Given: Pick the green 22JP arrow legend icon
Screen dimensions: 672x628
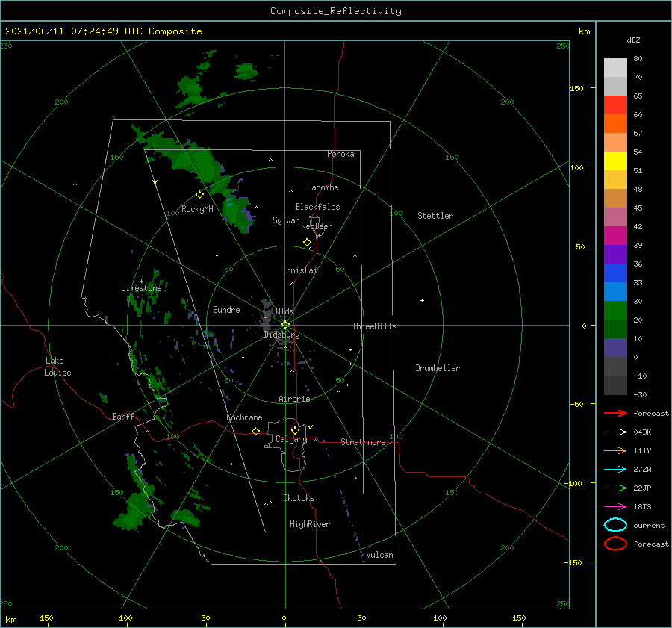Looking at the screenshot, I should 615,488.
